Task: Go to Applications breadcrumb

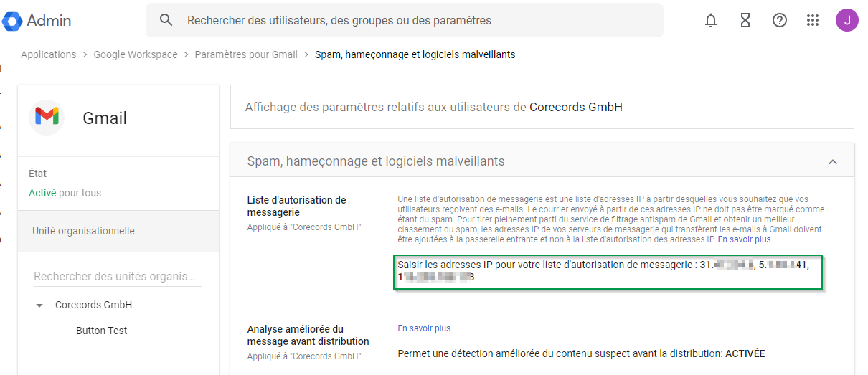Action: (48, 54)
